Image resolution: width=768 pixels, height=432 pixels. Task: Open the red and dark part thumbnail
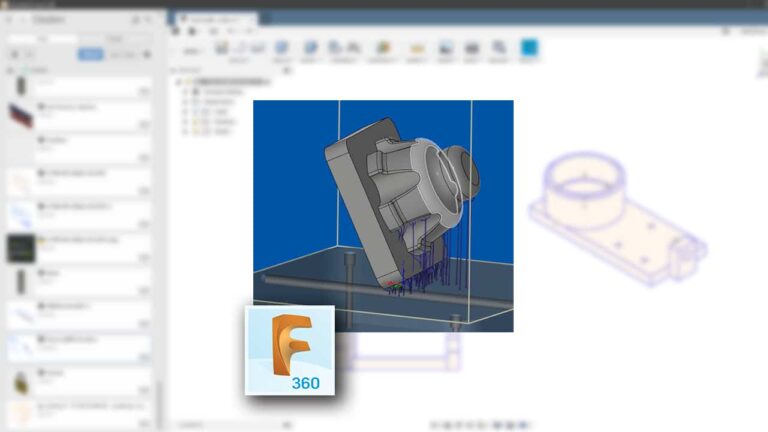21,116
